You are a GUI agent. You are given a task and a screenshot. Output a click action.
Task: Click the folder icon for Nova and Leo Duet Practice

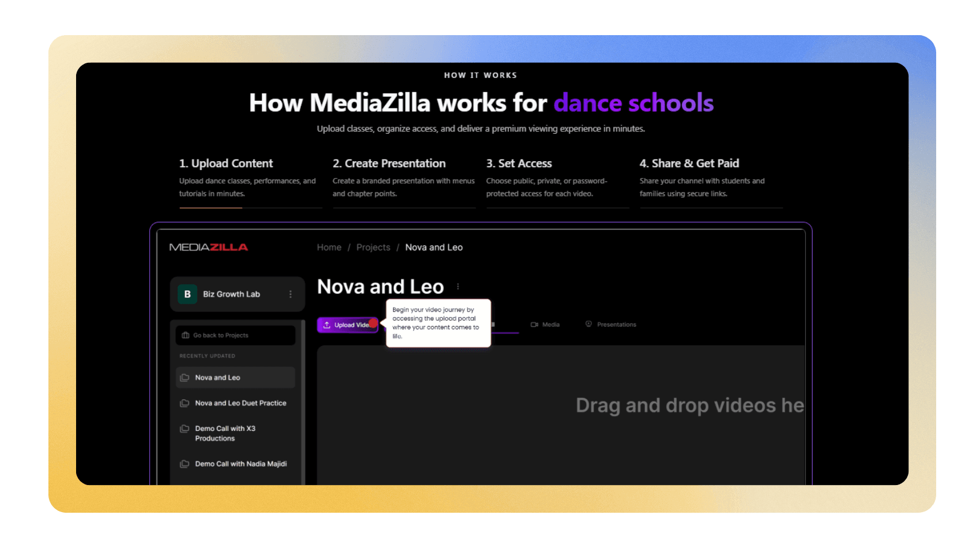(184, 403)
